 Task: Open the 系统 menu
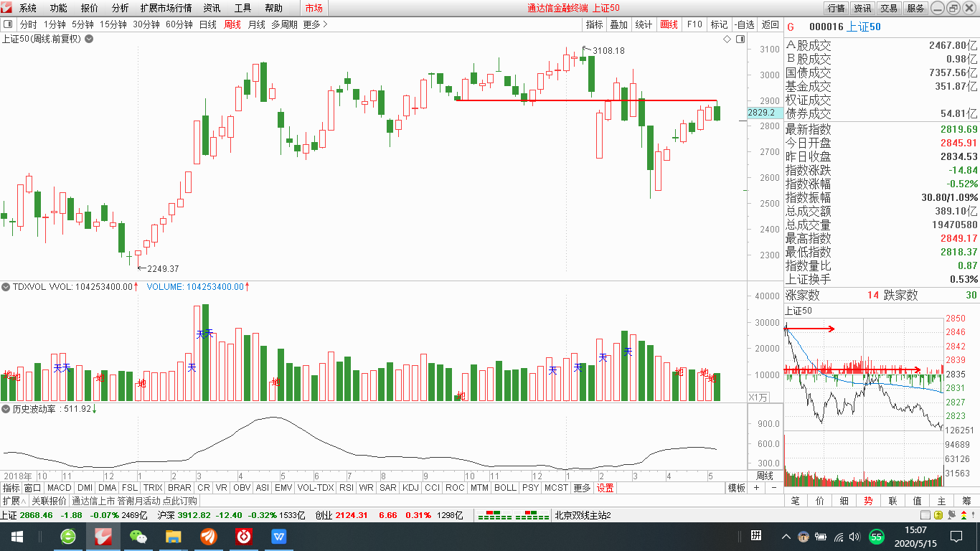[x=28, y=8]
